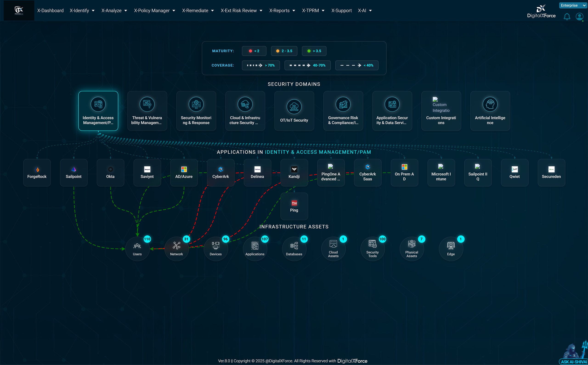The width and height of the screenshot is (588, 365).
Task: Expand the X-Reports dropdown menu
Action: tap(282, 11)
